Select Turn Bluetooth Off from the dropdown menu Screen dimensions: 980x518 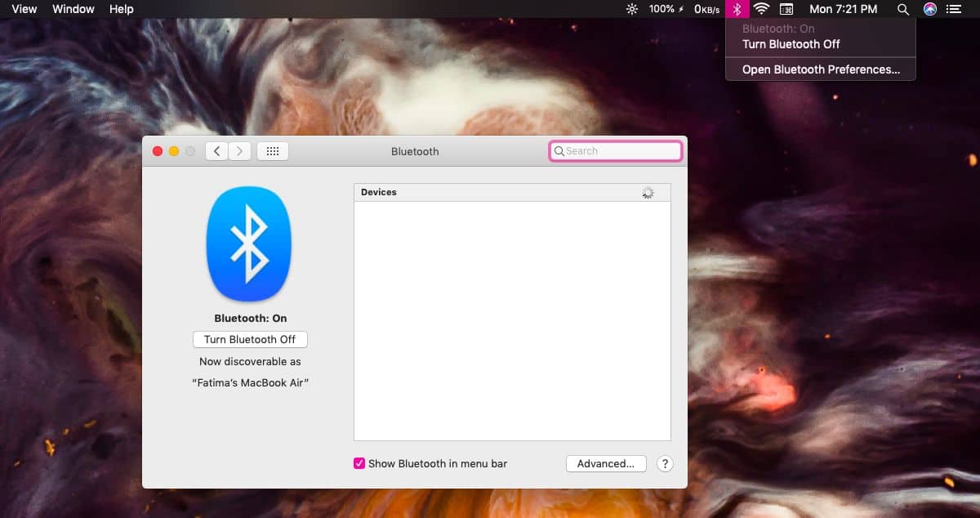(x=791, y=44)
